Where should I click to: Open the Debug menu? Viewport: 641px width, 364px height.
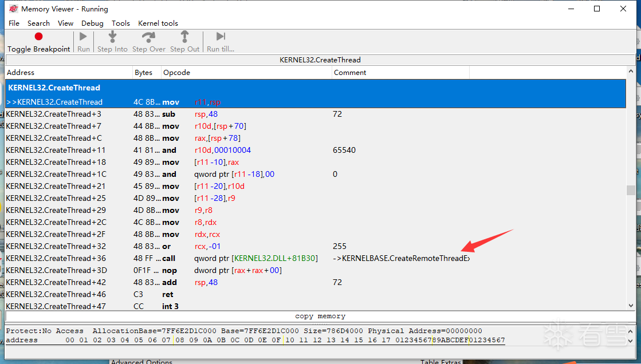tap(92, 23)
